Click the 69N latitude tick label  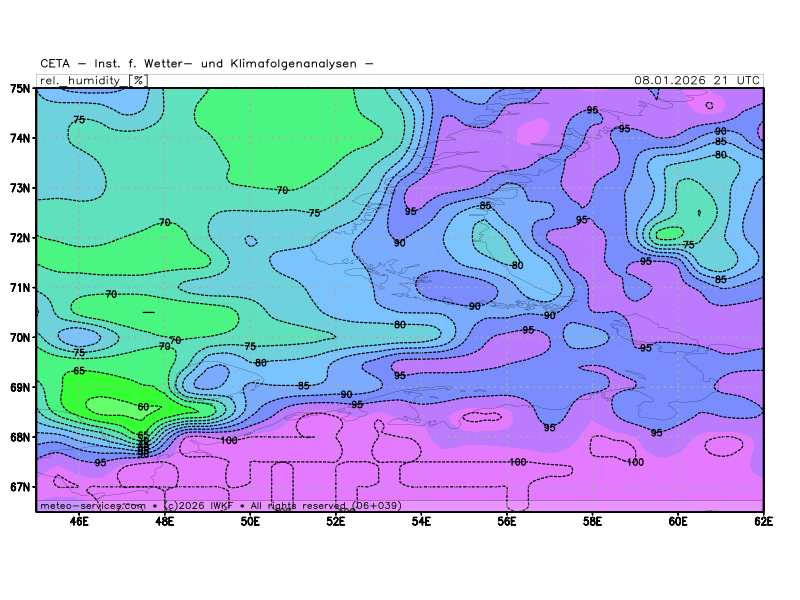(20, 387)
